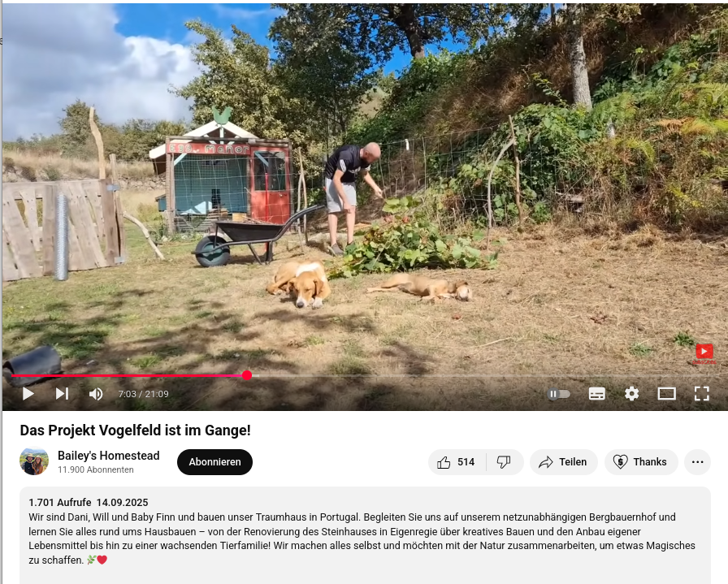Skip to the next video
728x584 pixels.
click(x=63, y=394)
